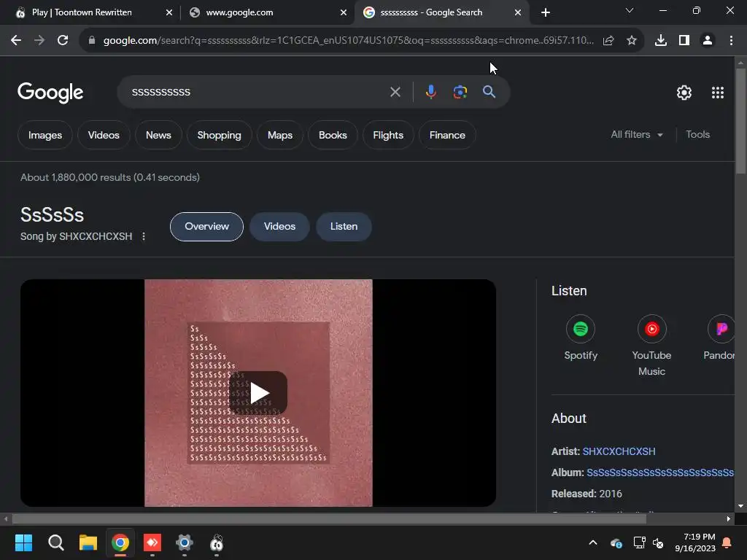Open the clock and date panel
This screenshot has width=747, height=560.
pyautogui.click(x=695, y=542)
